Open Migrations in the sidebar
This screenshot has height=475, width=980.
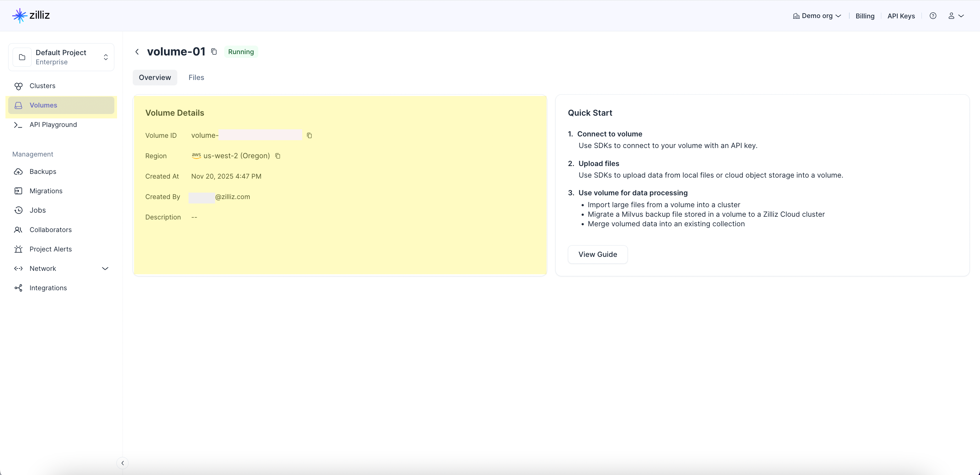(x=46, y=191)
